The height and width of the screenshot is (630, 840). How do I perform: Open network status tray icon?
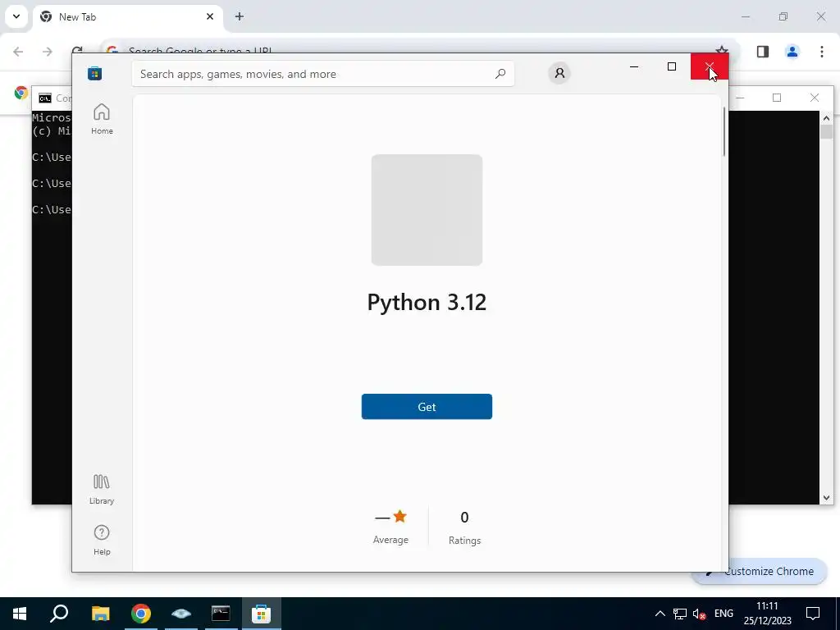680,614
